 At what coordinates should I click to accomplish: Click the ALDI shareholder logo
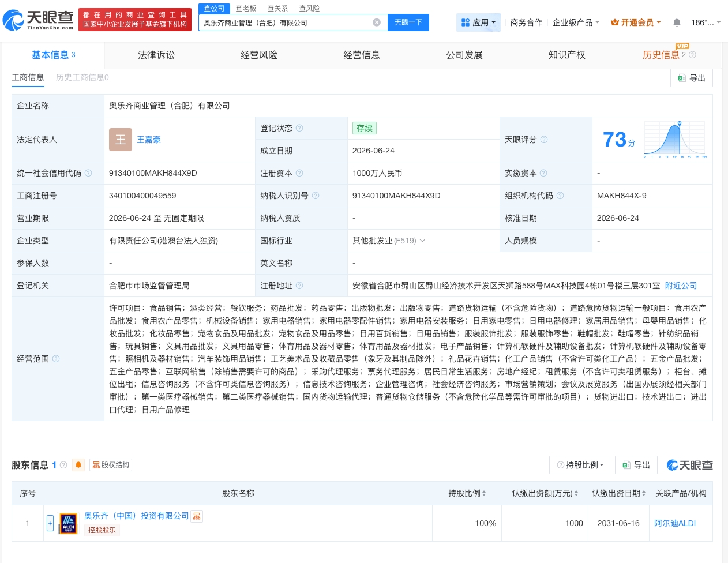pos(68,524)
